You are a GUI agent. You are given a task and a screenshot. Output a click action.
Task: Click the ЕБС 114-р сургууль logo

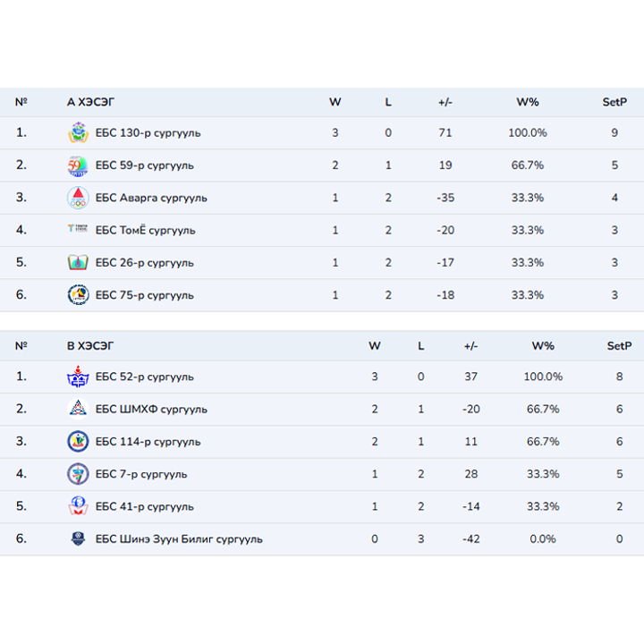(78, 442)
